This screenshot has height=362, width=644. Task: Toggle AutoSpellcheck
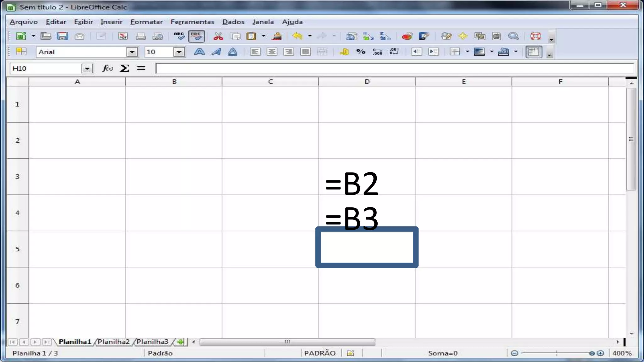click(x=196, y=36)
